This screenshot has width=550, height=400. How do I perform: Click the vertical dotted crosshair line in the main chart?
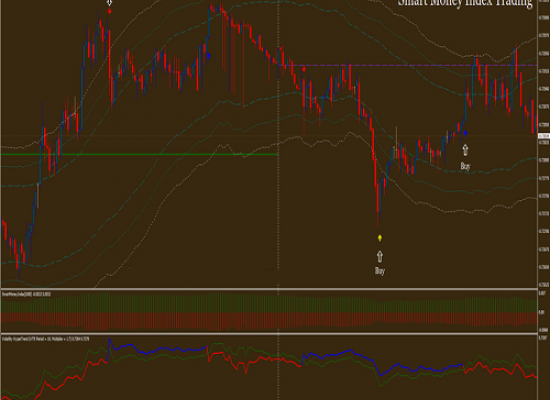pos(278,144)
